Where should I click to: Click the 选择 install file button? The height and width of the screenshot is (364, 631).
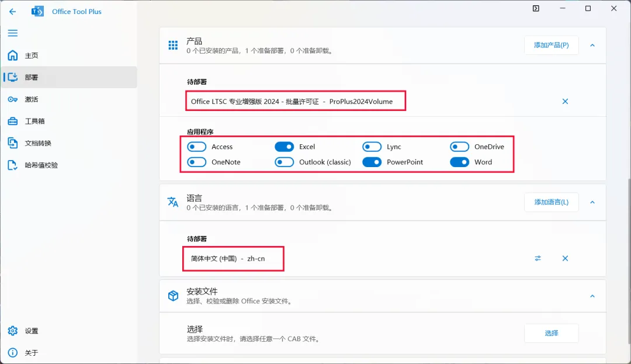(x=552, y=333)
